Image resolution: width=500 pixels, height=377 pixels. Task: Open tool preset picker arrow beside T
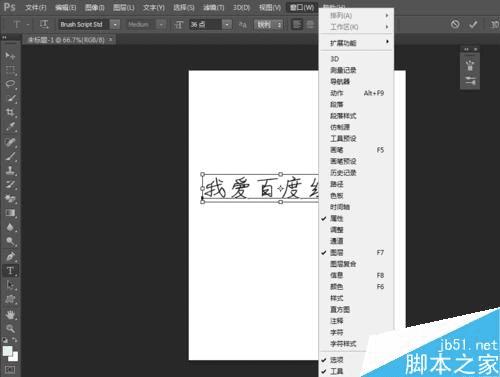(x=28, y=24)
